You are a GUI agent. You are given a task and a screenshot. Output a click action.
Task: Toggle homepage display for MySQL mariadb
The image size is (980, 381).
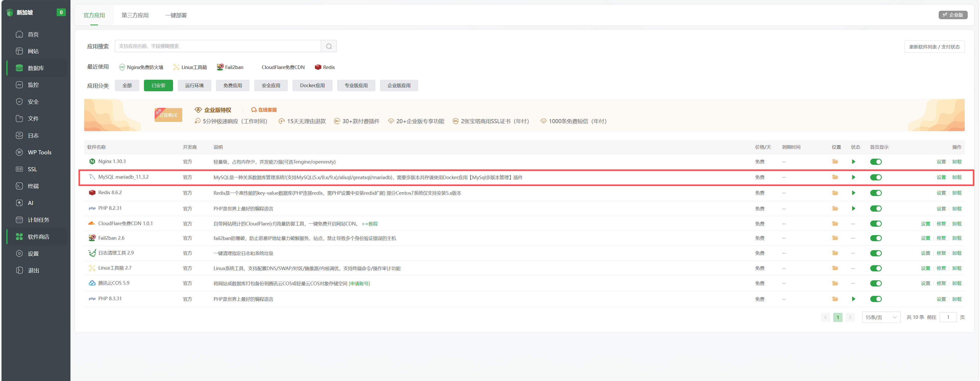pyautogui.click(x=876, y=177)
